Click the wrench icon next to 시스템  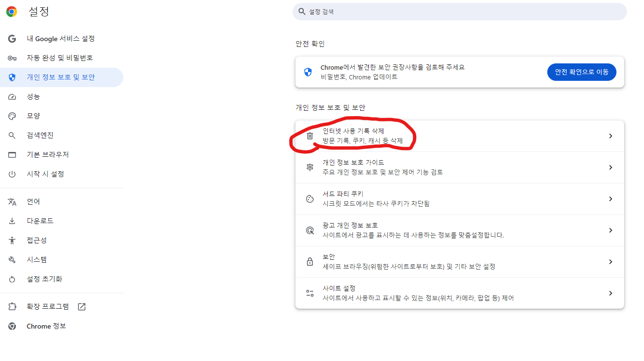12,260
